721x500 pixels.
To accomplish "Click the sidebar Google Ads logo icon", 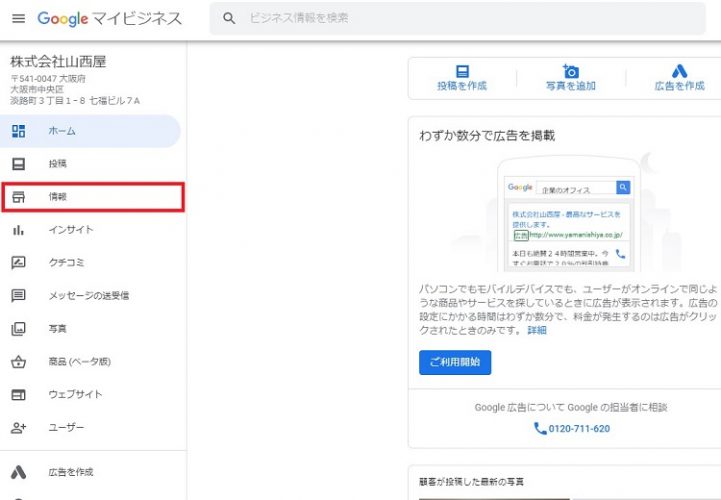I will pyautogui.click(x=18, y=472).
